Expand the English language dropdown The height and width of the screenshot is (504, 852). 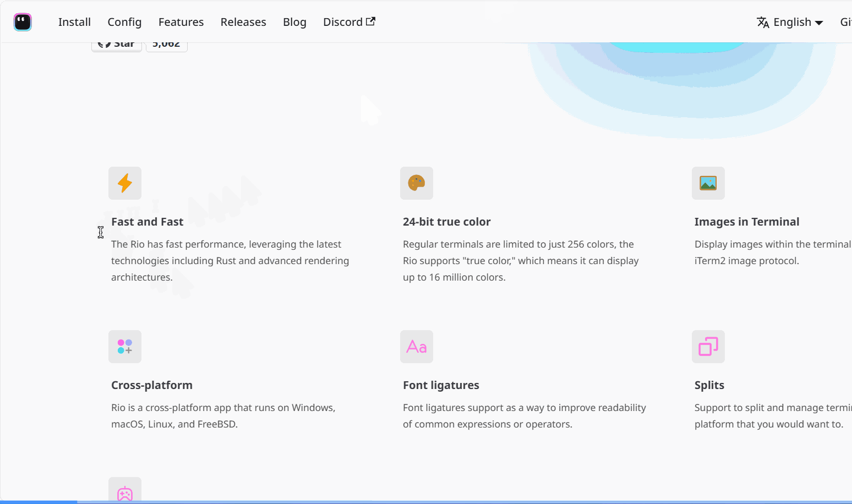click(x=790, y=22)
